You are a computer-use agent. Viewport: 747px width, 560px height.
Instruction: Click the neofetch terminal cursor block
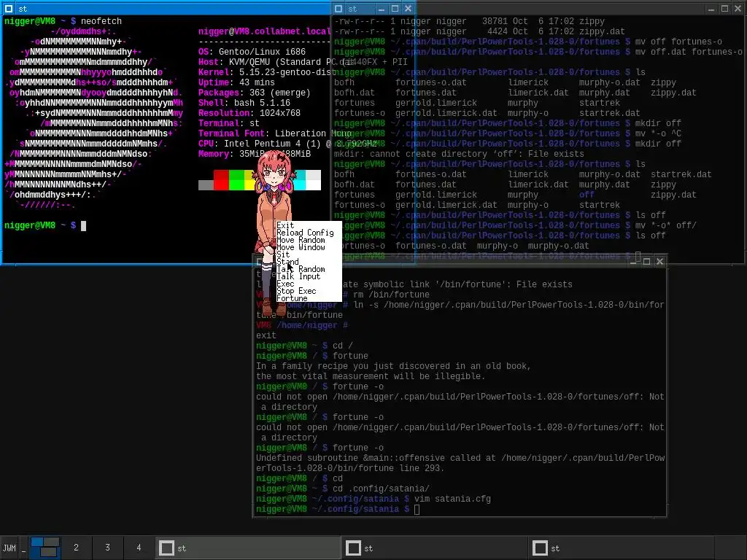pyautogui.click(x=83, y=226)
